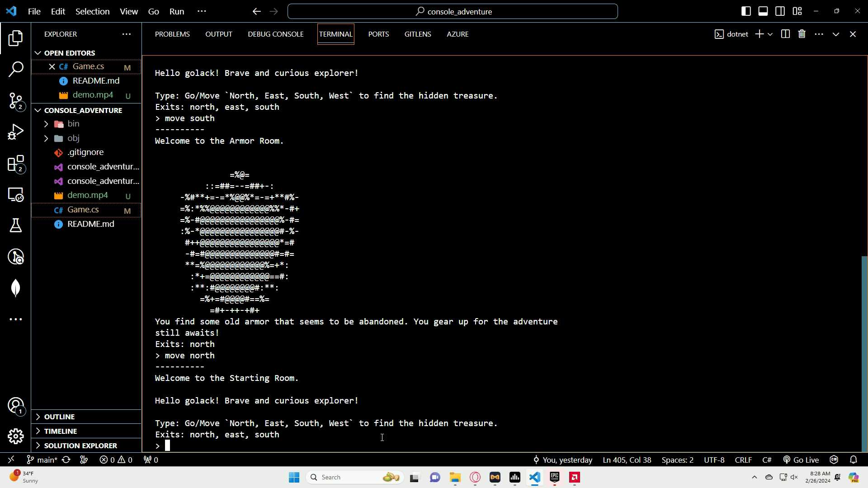The image size is (868, 488).
Task: Open Testing flask icon view
Action: point(16,225)
